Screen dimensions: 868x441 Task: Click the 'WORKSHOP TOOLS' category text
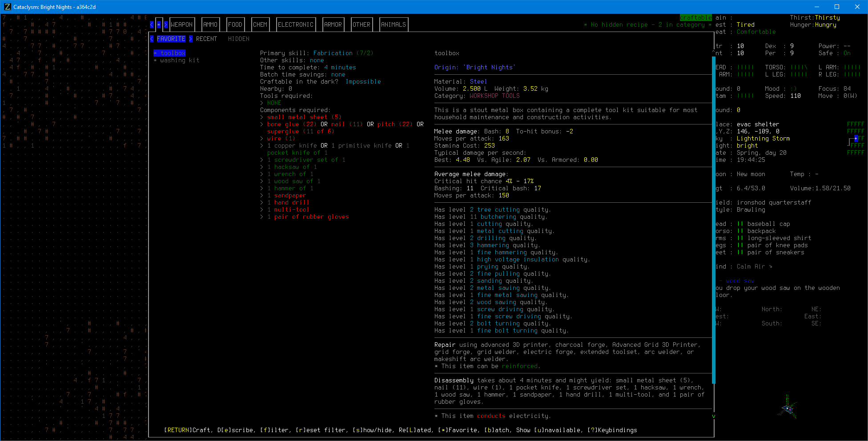click(495, 96)
